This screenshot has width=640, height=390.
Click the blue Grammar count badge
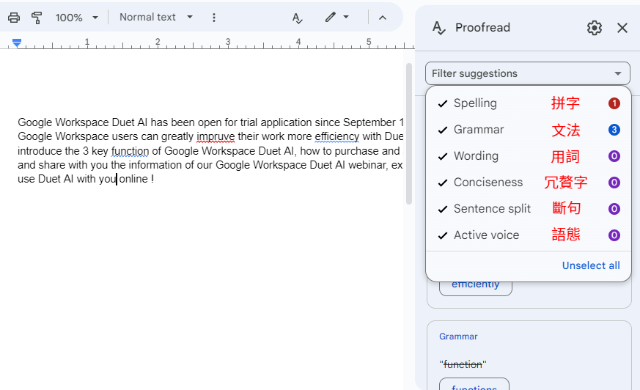tap(614, 130)
